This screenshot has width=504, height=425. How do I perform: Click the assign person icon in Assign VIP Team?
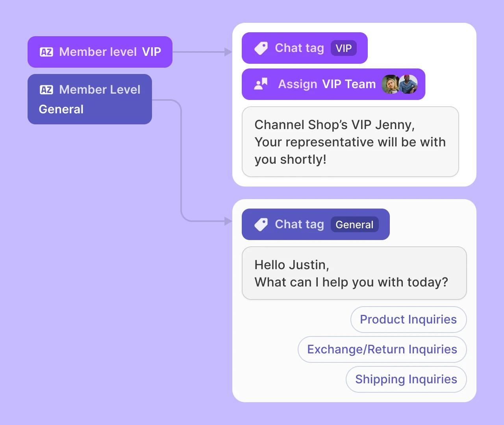click(x=261, y=84)
